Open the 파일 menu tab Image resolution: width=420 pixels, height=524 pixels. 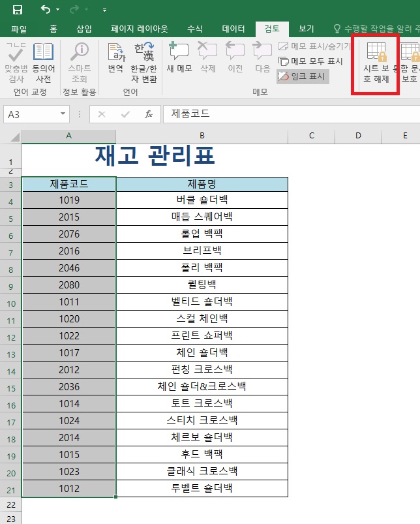[x=19, y=29]
